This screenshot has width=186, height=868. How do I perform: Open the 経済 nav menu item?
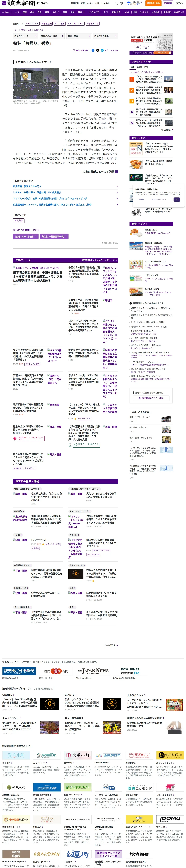[x=47, y=12]
